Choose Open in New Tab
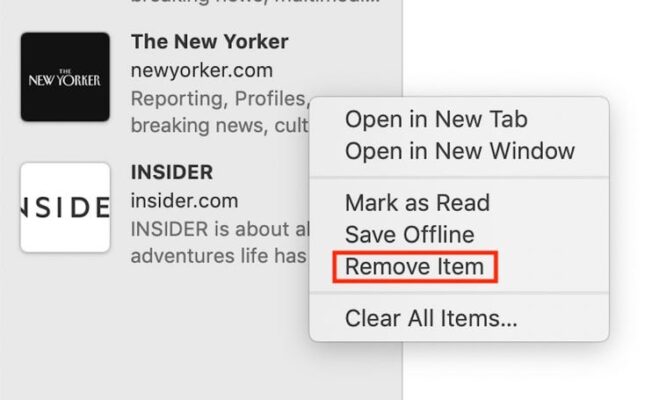 (x=436, y=119)
